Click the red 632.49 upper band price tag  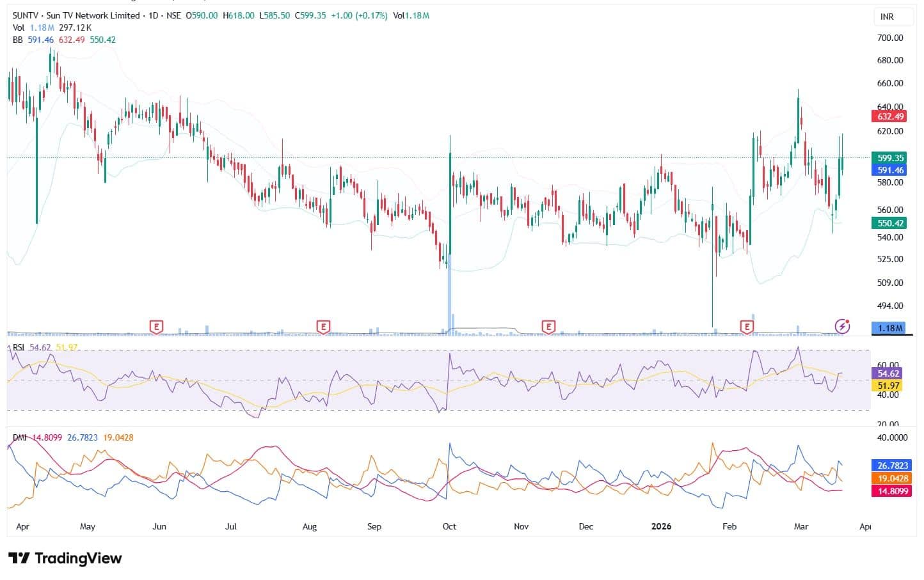(890, 116)
